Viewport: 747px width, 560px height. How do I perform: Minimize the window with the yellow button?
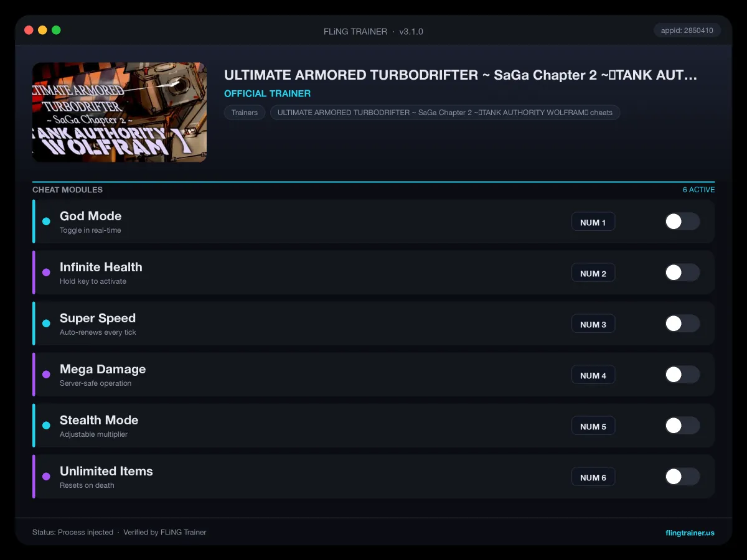(42, 30)
